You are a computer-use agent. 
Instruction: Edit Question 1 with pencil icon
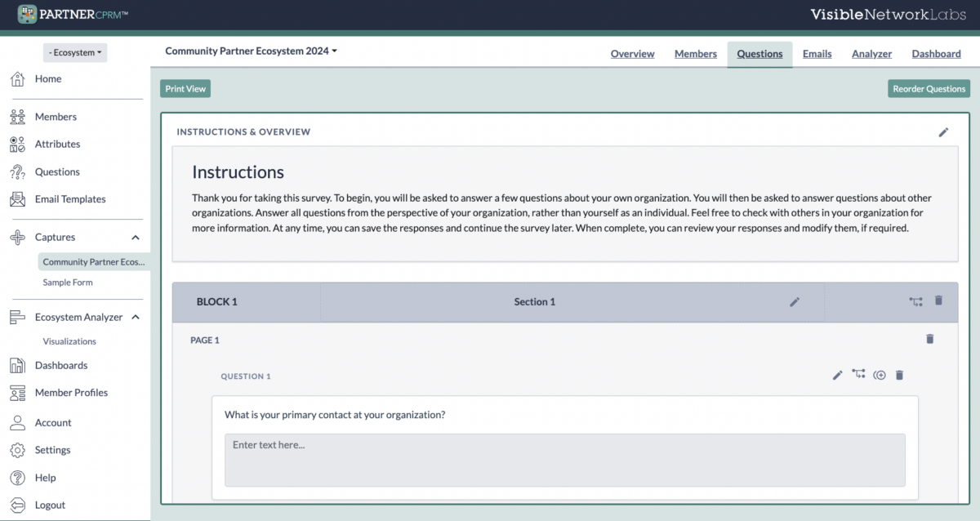(x=837, y=376)
